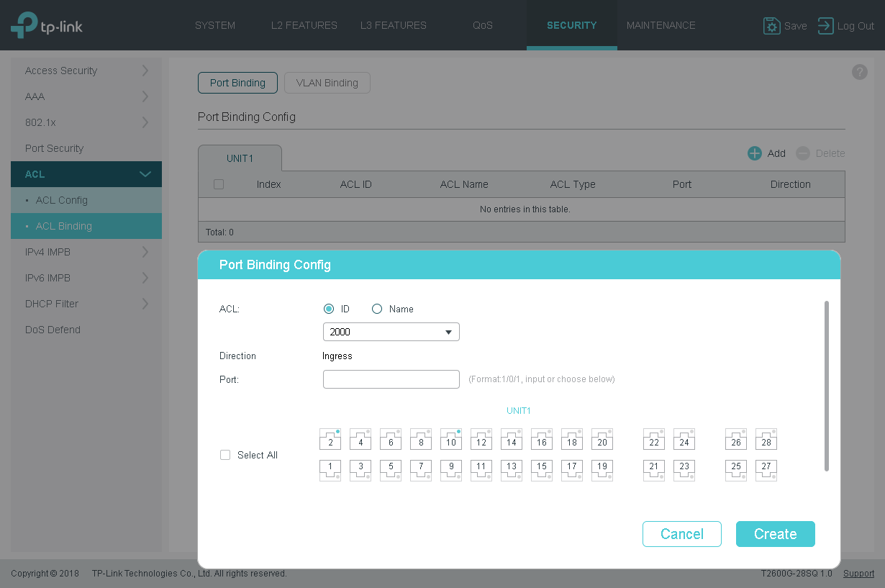Select port 22 icon in UNIT1
This screenshot has width=885, height=588.
(654, 440)
